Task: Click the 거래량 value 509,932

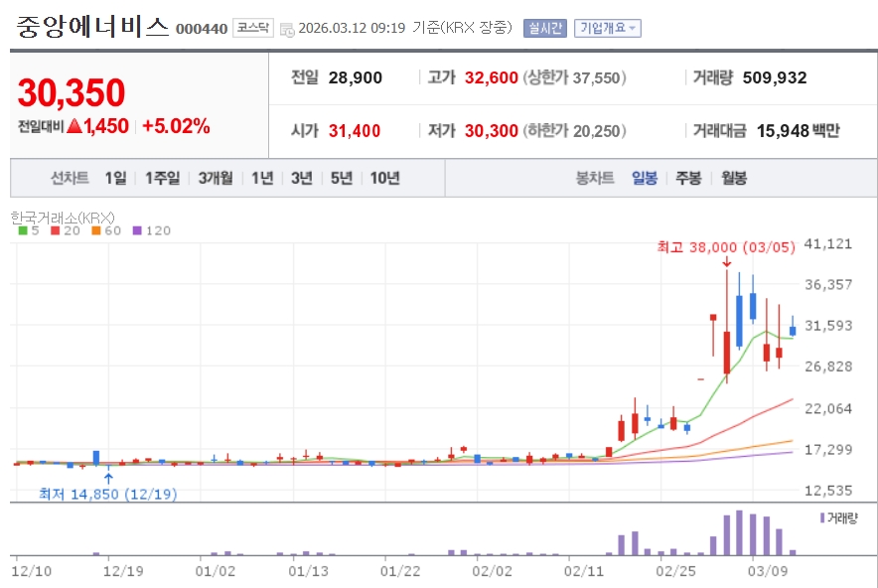Action: 775,77
